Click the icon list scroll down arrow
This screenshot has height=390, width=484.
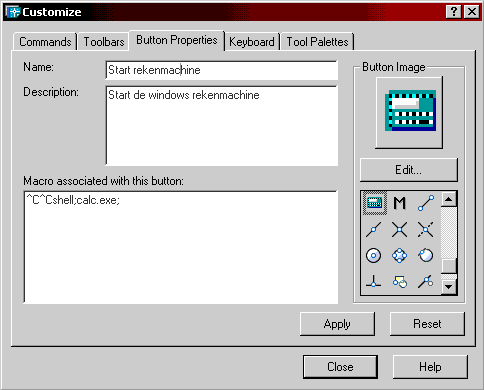pyautogui.click(x=449, y=287)
